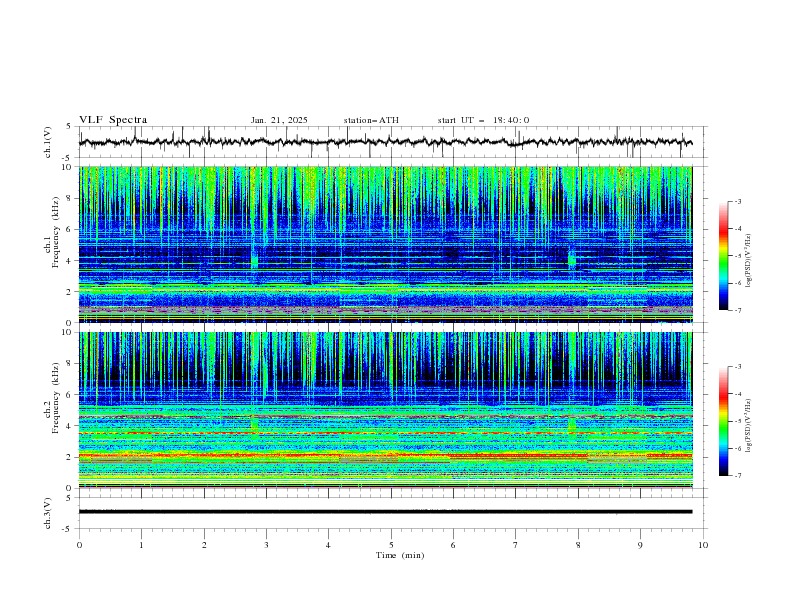
Task: Click the "-3" label on the ch.1 colorbar
Action: point(738,201)
